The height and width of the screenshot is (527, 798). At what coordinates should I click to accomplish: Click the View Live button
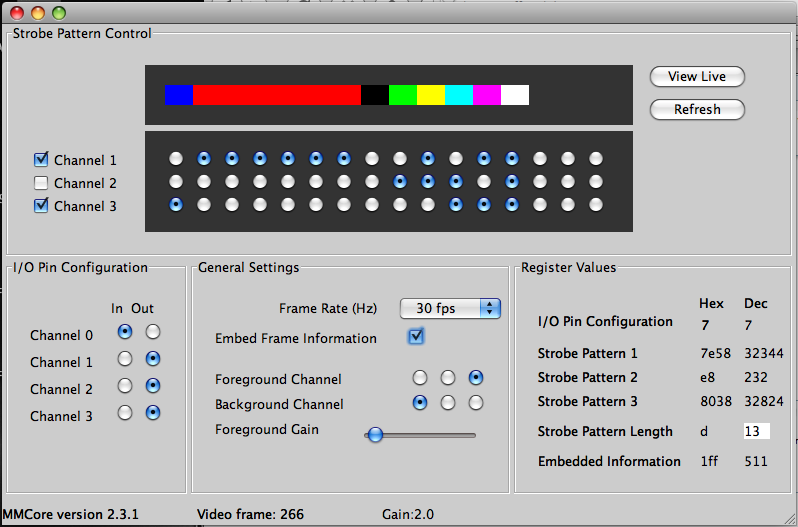pyautogui.click(x=697, y=77)
